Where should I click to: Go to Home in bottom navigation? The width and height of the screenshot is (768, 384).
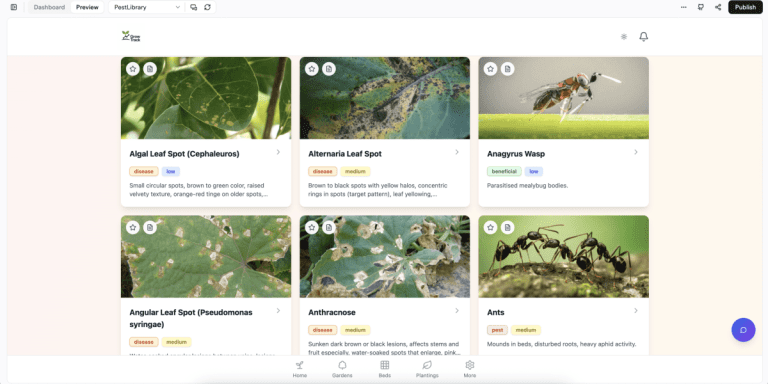point(300,369)
